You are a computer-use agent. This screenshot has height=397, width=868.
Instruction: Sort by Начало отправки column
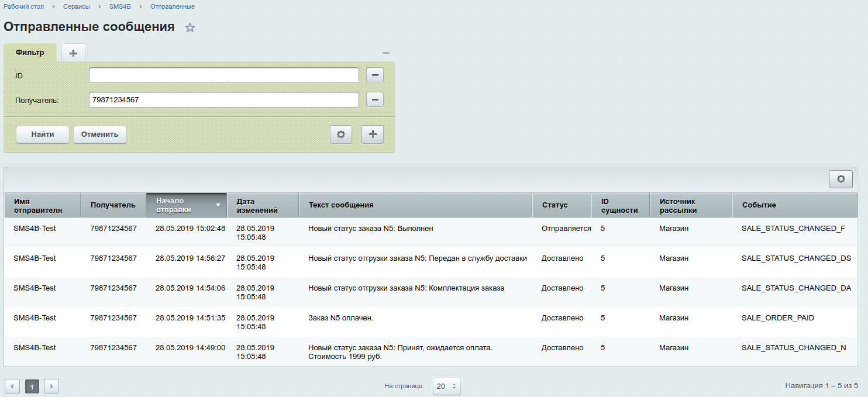186,205
